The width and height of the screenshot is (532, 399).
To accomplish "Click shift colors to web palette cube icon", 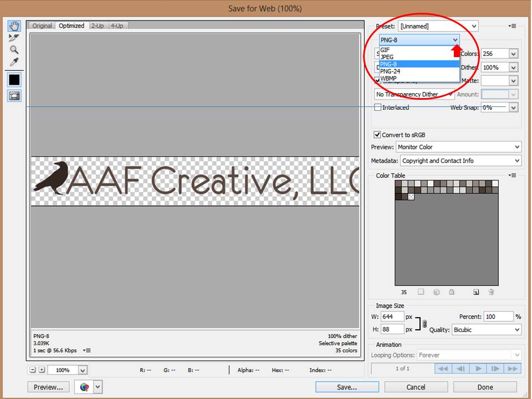I will pos(436,292).
